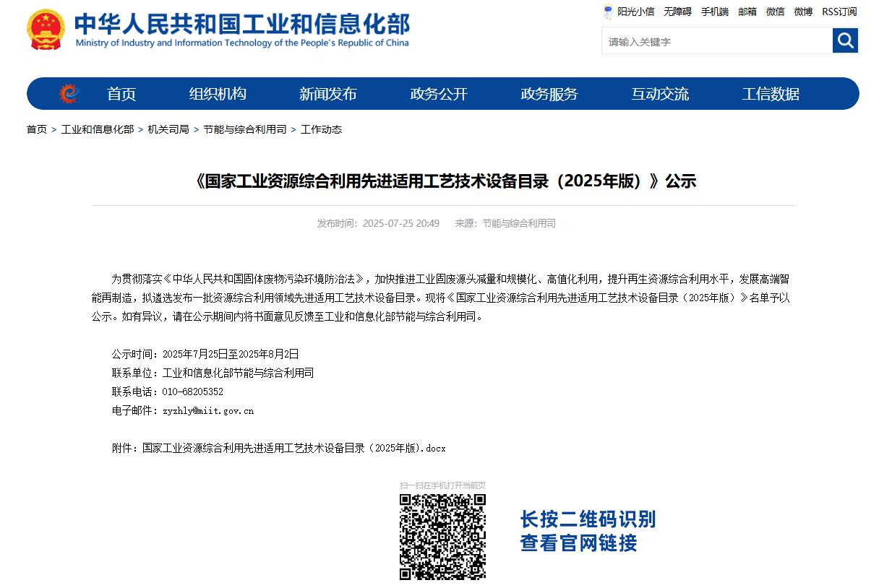This screenshot has width=892, height=588.
Task: Open the 组织机构 navigation menu
Action: click(218, 94)
